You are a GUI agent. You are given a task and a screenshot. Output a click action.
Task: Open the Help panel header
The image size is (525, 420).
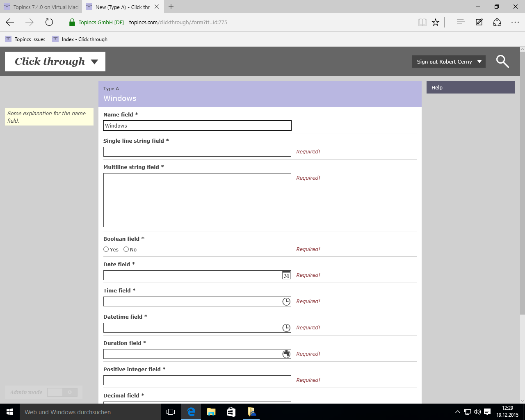click(x=470, y=87)
